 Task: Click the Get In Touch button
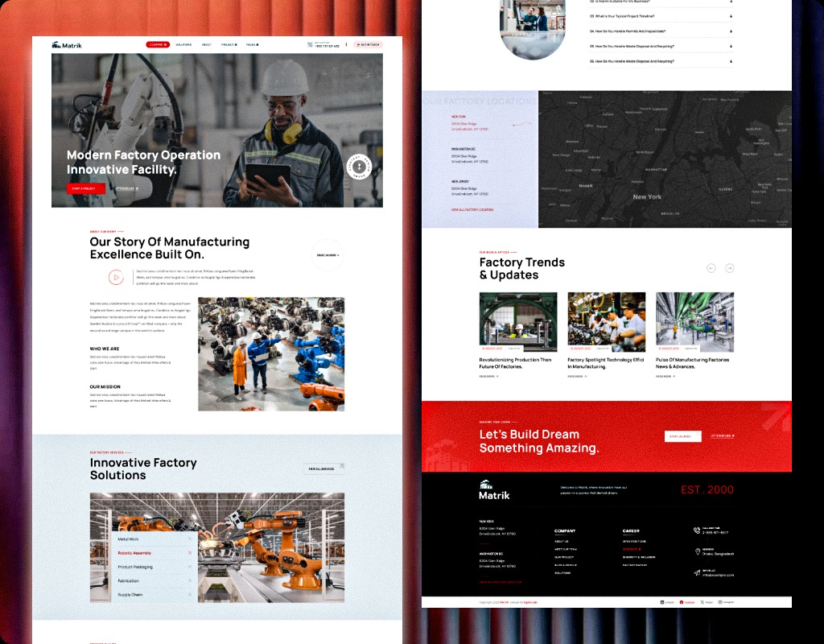(x=368, y=45)
